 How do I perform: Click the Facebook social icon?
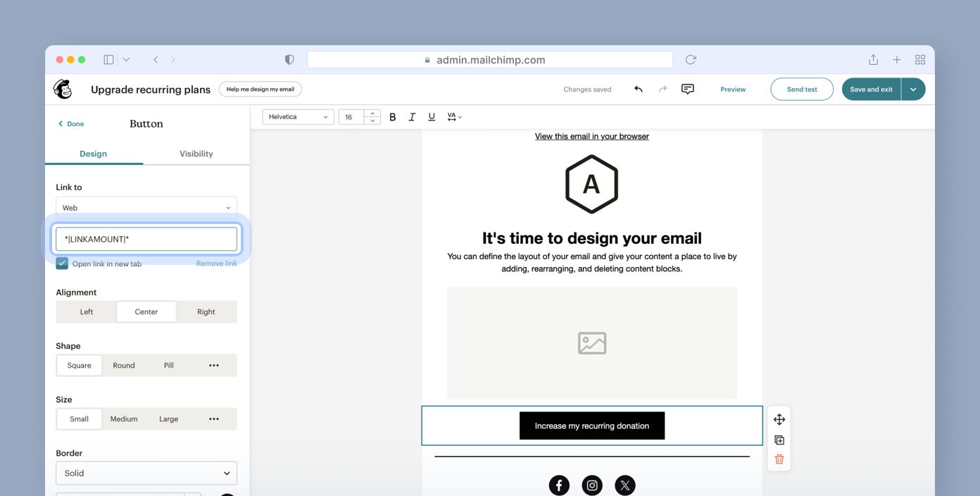point(559,485)
